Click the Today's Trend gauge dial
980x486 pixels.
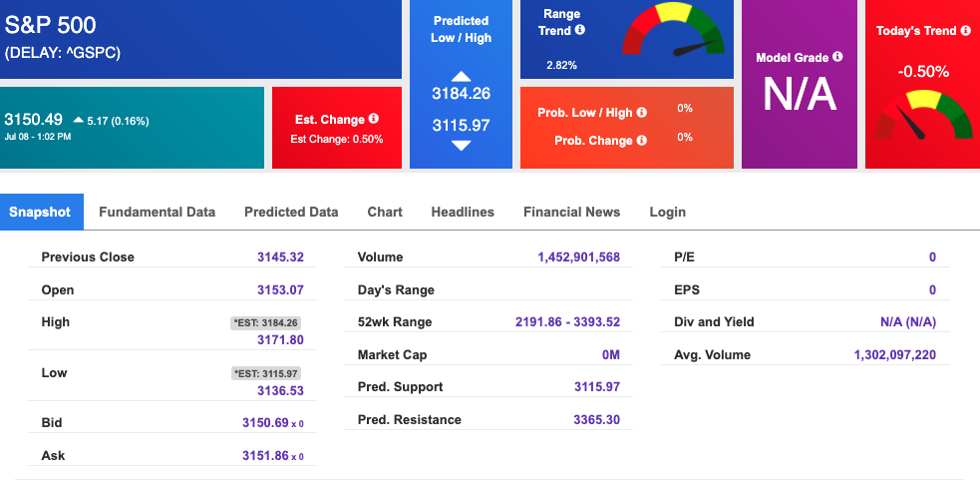coord(923,115)
